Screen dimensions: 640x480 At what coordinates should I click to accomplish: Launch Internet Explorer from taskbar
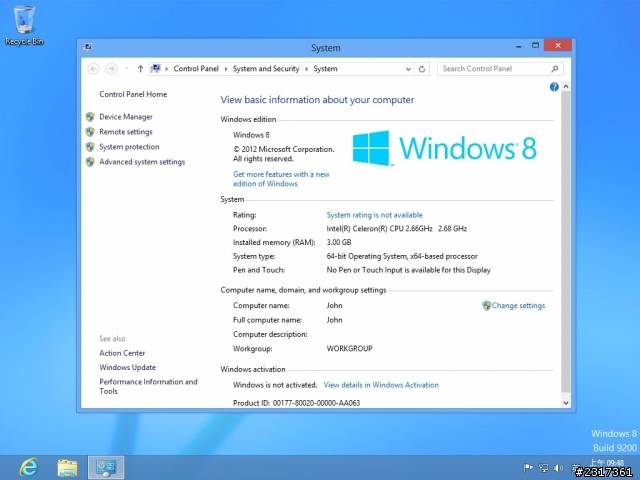tap(29, 467)
